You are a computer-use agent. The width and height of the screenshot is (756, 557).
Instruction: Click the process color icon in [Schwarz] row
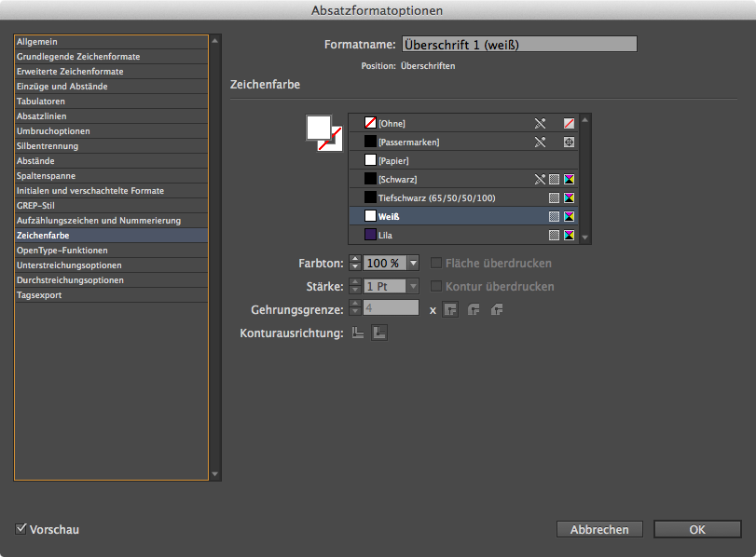click(x=555, y=179)
